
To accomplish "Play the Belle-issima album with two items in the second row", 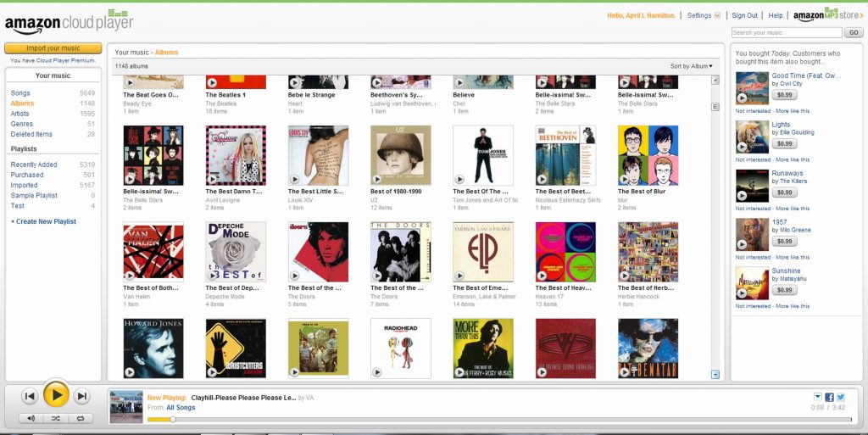I will click(x=130, y=179).
